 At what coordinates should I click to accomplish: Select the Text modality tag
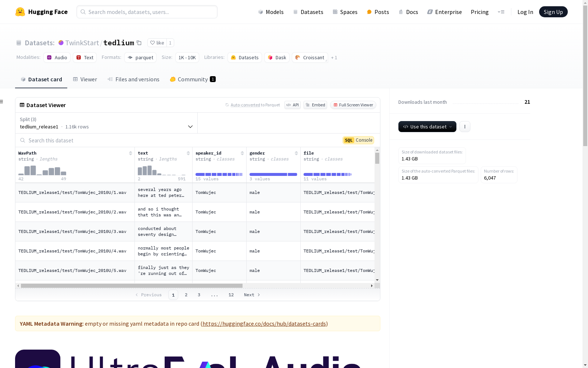[x=85, y=57]
